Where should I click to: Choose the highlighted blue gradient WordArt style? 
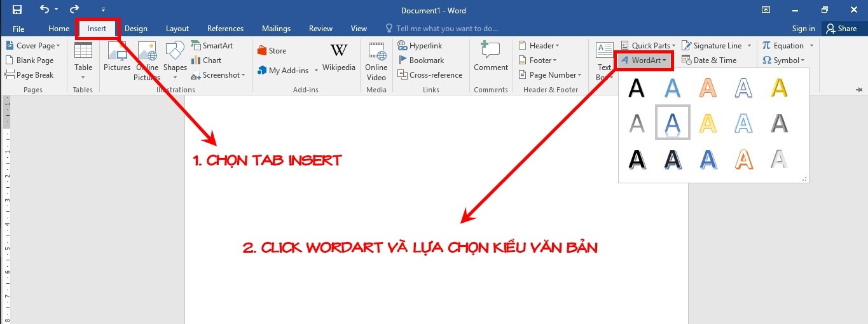[673, 123]
